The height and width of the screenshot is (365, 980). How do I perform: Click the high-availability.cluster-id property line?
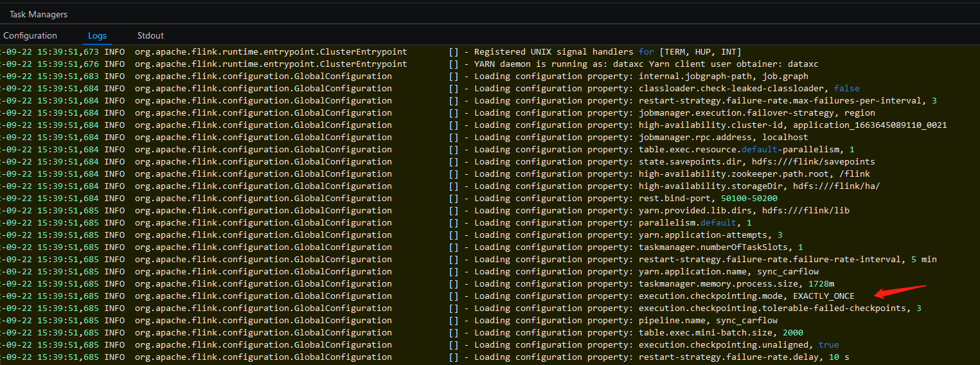pos(474,125)
